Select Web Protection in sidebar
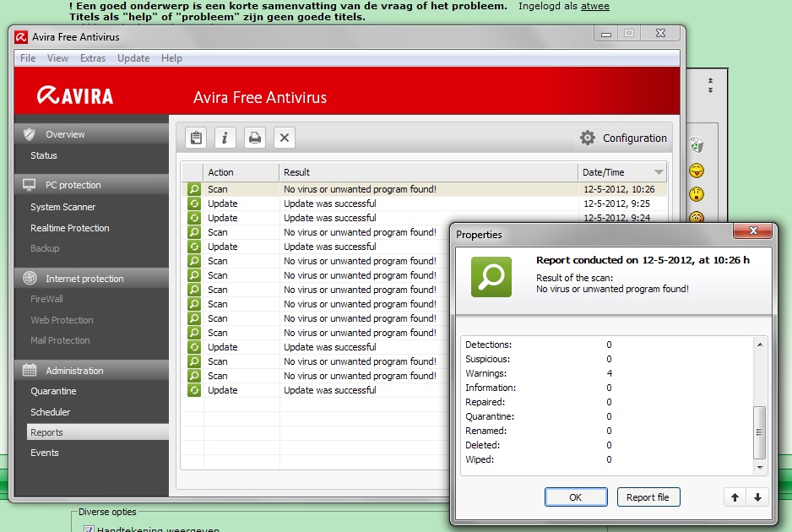792x532 pixels. pos(62,320)
